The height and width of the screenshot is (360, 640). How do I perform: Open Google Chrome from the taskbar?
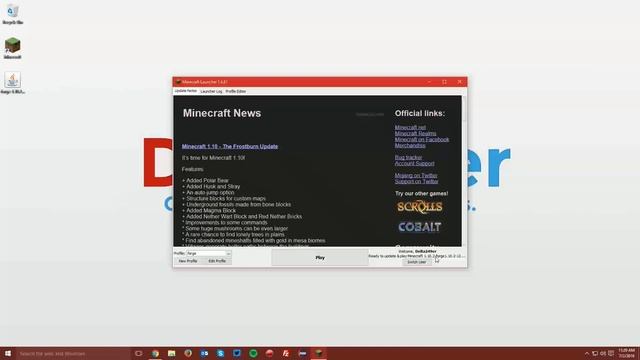155,353
